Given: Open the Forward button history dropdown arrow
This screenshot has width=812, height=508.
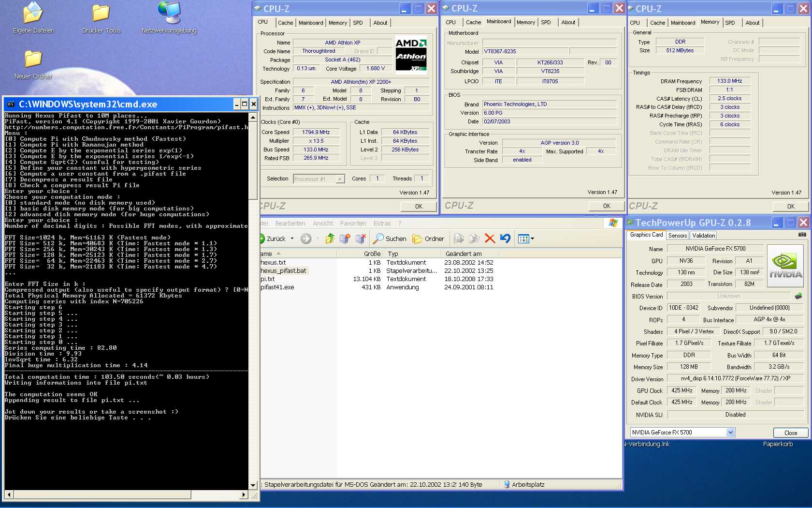Looking at the screenshot, I should [318, 239].
